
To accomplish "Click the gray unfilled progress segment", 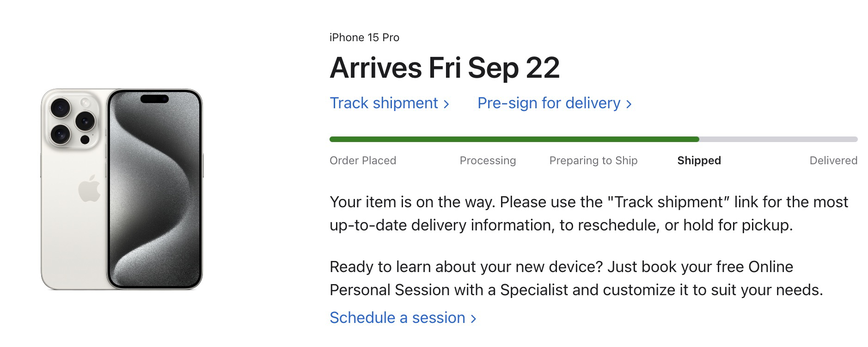I will [x=778, y=139].
